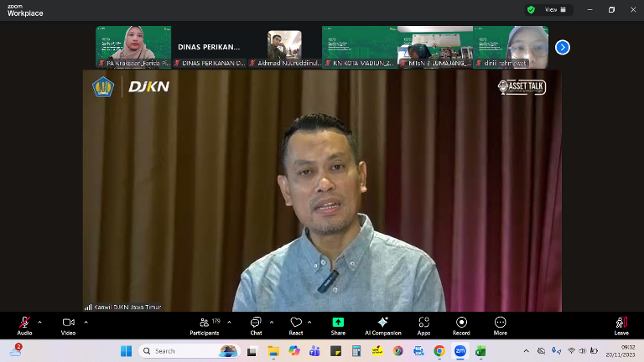This screenshot has width=644, height=362.
Task: Open the React emoji menu
Action: 295,323
